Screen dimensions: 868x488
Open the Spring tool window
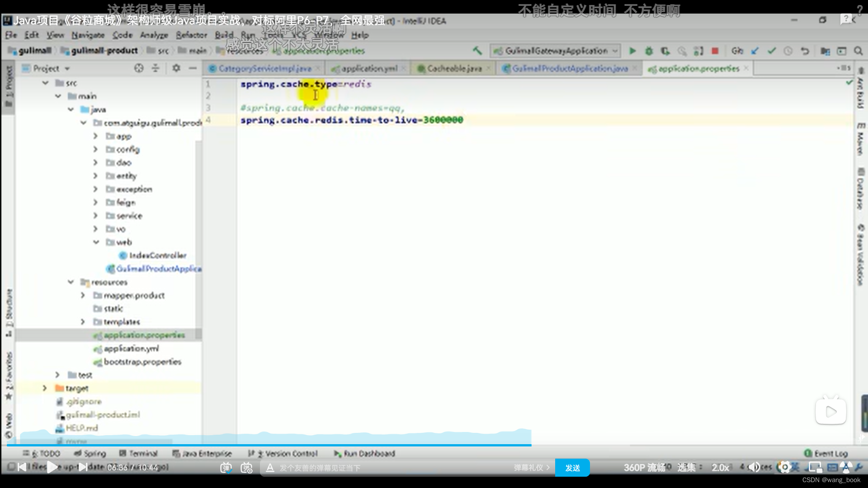click(x=90, y=453)
